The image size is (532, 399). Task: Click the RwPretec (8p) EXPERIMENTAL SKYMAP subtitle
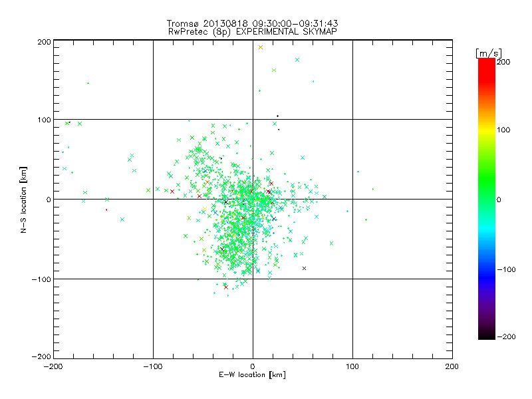tap(253, 32)
